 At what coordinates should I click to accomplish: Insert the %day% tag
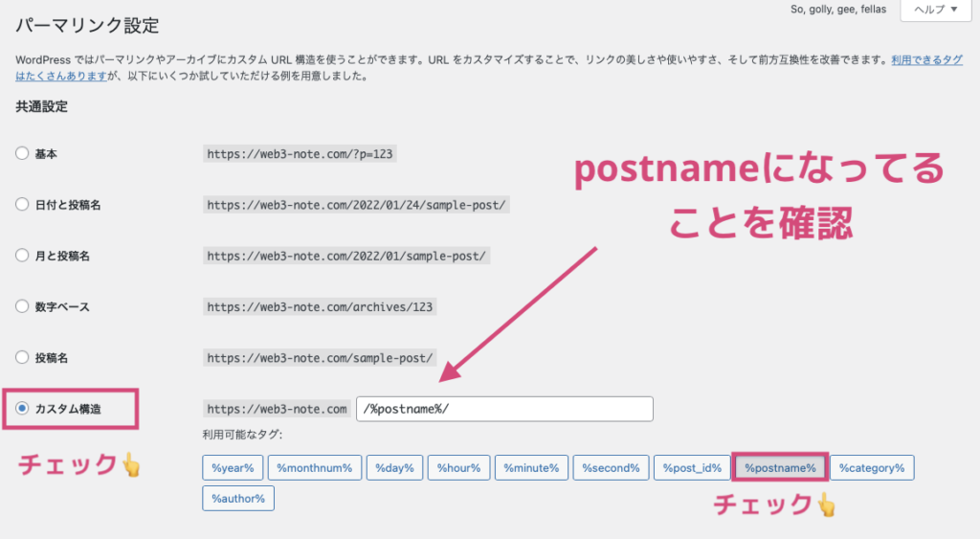(x=394, y=468)
